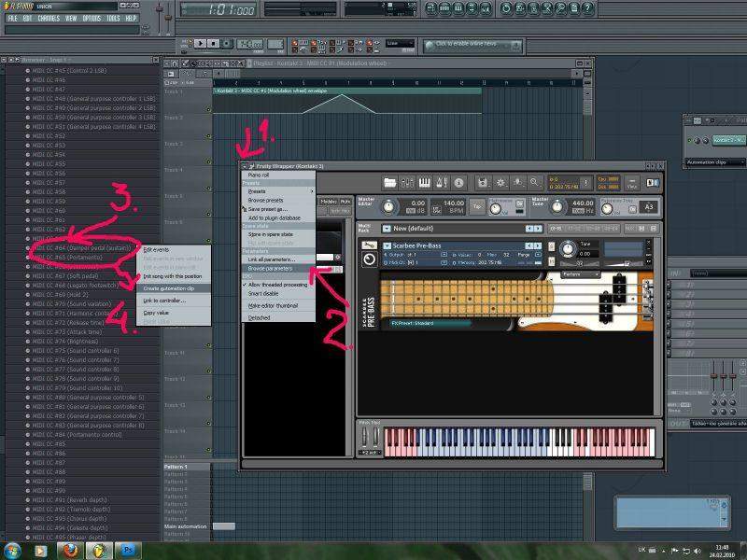747x560 pixels.
Task: Click the Kontakt keyboard view icon
Action: coord(423,182)
